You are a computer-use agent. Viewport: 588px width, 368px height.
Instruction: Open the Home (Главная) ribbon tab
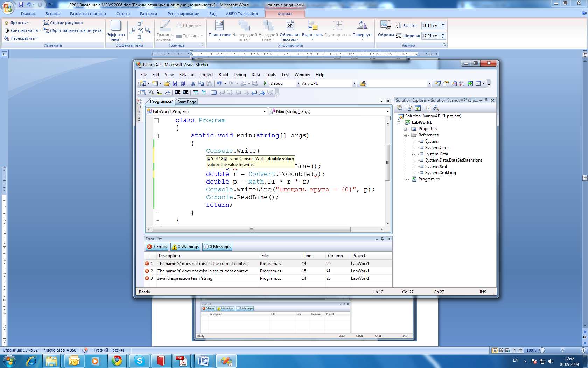(x=28, y=14)
